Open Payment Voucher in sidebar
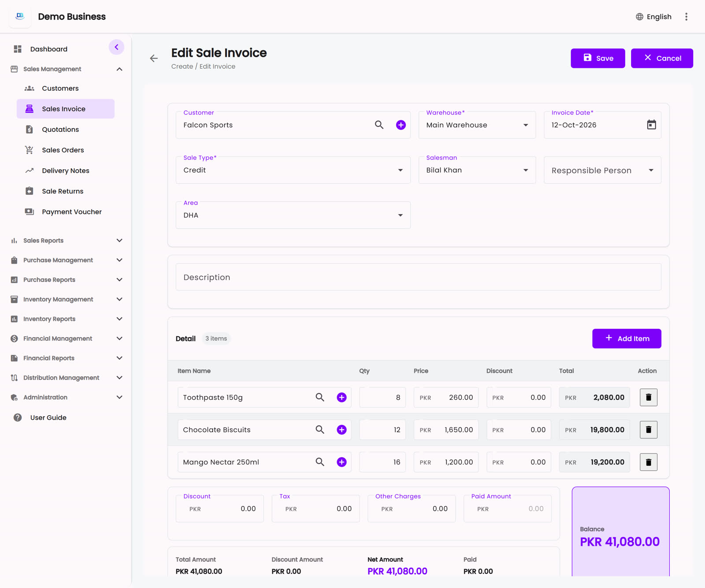 (x=66, y=212)
